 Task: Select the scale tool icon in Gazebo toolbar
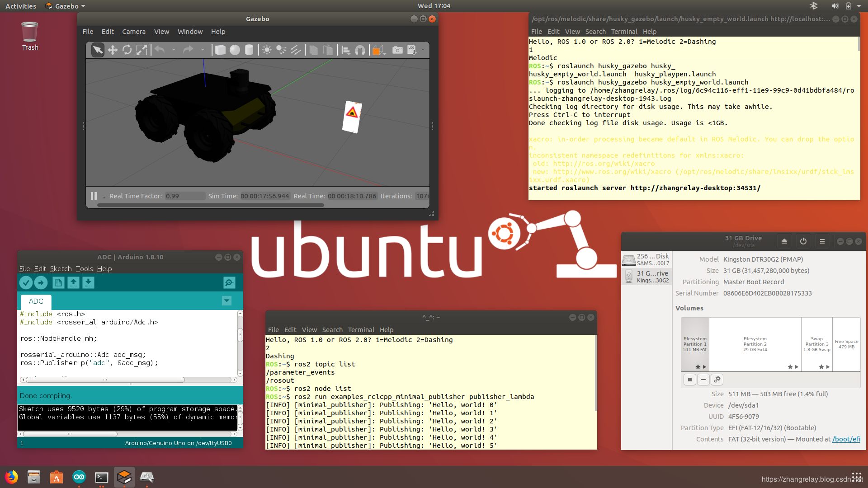click(142, 49)
